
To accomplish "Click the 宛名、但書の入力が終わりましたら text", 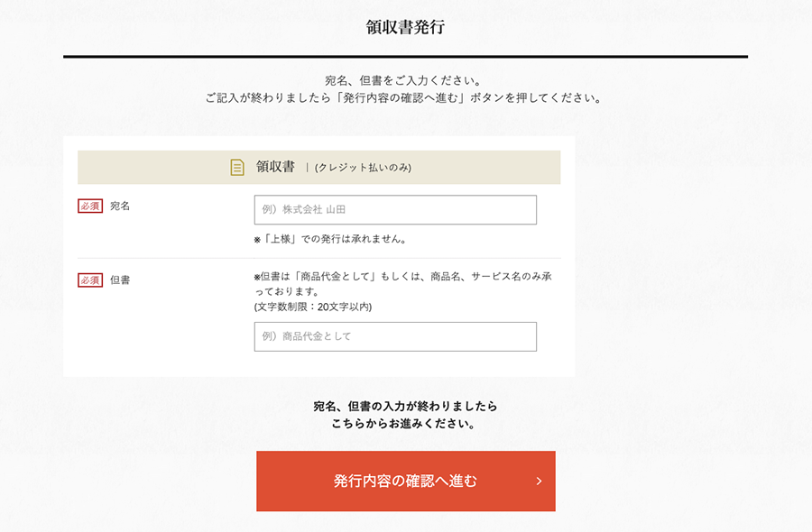I will coord(405,406).
